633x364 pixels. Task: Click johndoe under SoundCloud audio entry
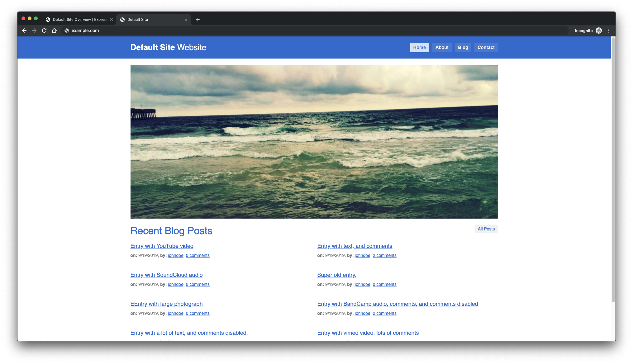tap(176, 284)
